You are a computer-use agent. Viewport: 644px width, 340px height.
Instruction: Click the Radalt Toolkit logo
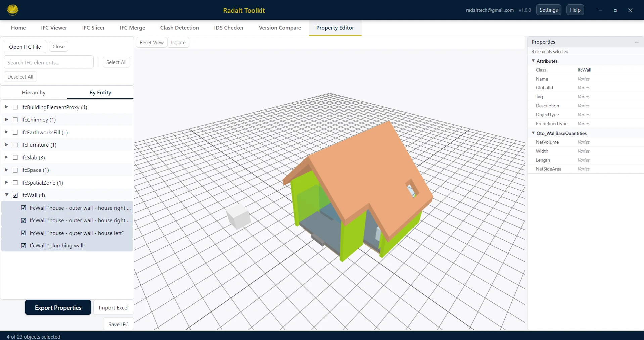[12, 10]
